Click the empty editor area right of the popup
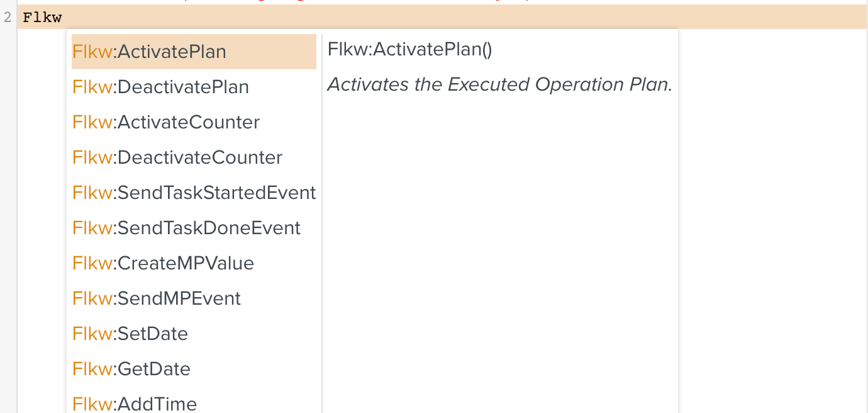 click(x=774, y=220)
